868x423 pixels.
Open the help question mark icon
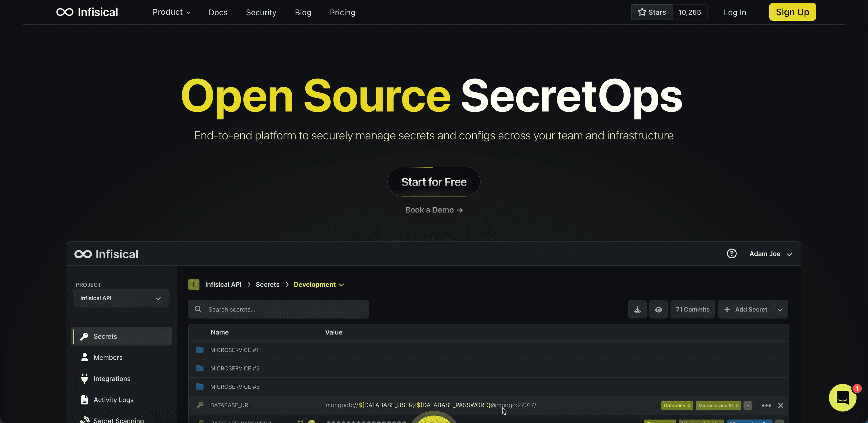[732, 253]
